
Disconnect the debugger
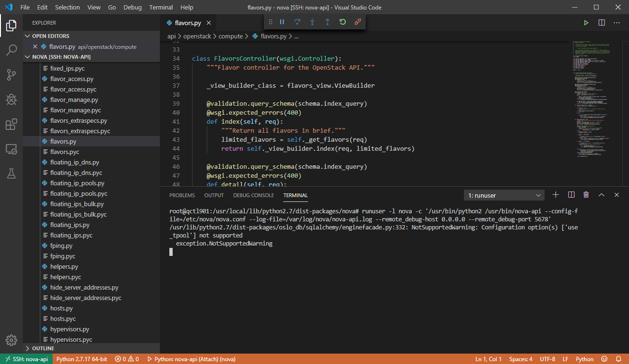pos(358,22)
